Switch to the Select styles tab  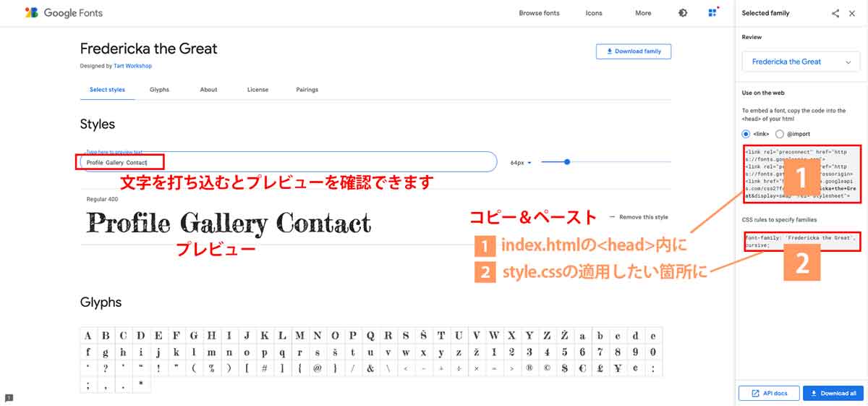point(107,90)
